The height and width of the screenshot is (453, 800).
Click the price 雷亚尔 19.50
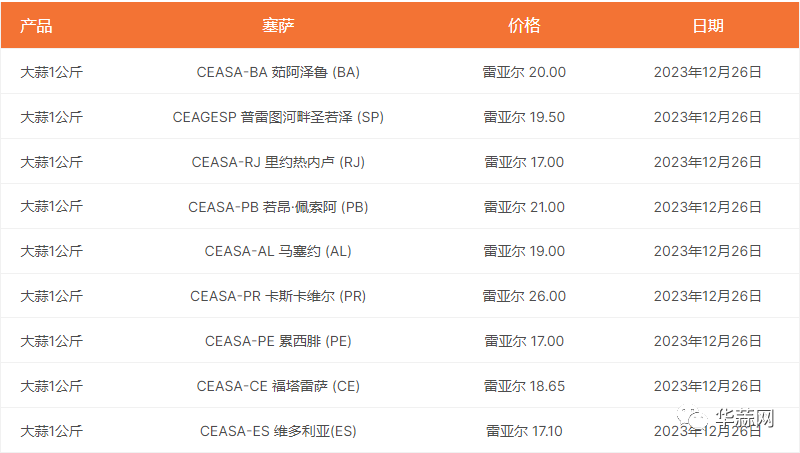click(x=524, y=117)
